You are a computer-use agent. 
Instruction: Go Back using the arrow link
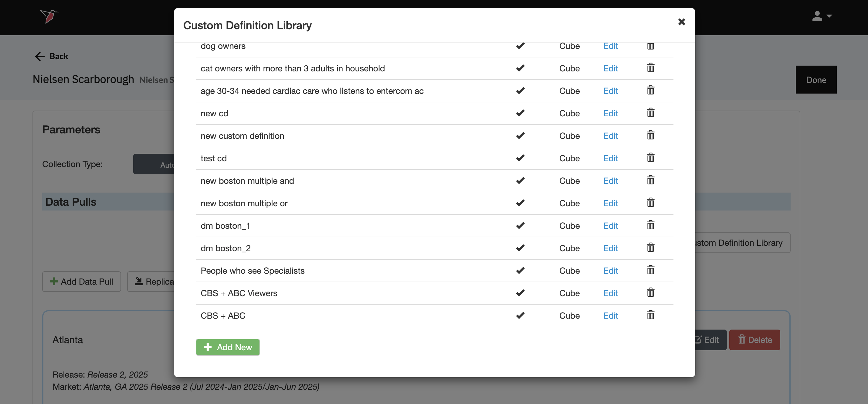click(x=52, y=56)
